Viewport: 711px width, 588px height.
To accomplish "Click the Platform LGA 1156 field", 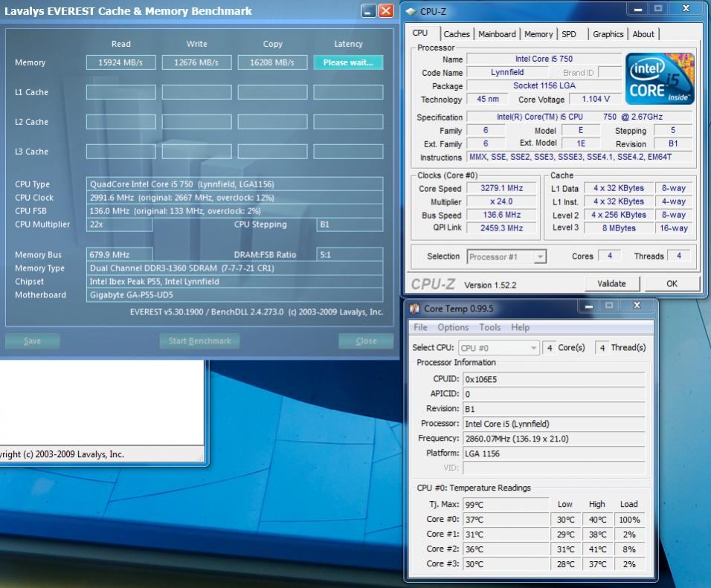I will [553, 453].
